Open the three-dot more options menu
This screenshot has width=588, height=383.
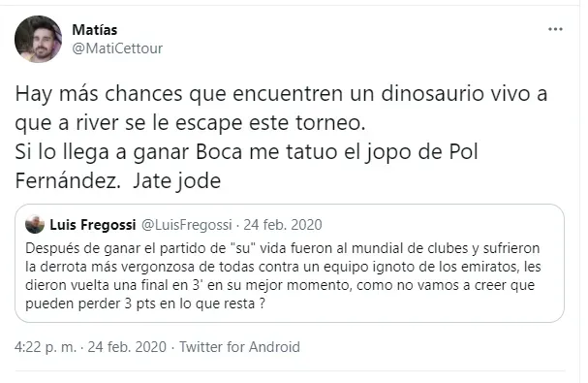tap(555, 29)
